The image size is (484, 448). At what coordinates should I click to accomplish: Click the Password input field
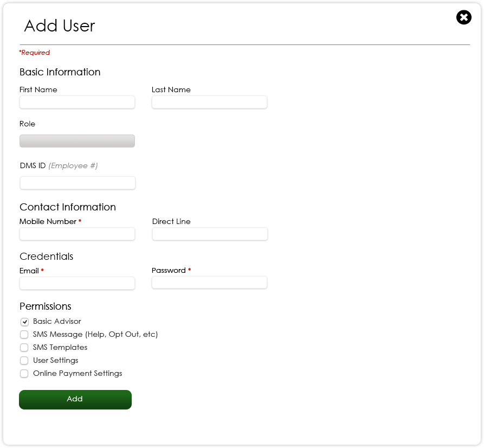209,283
